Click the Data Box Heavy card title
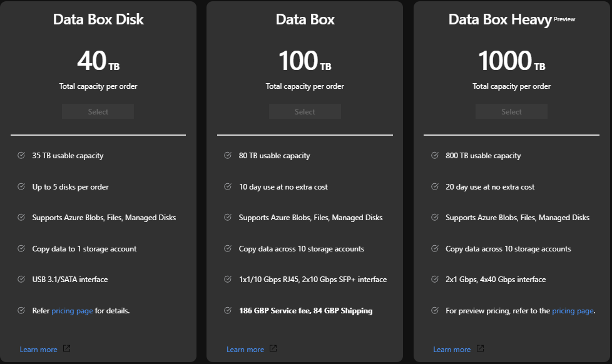This screenshot has width=612, height=364. pyautogui.click(x=500, y=19)
